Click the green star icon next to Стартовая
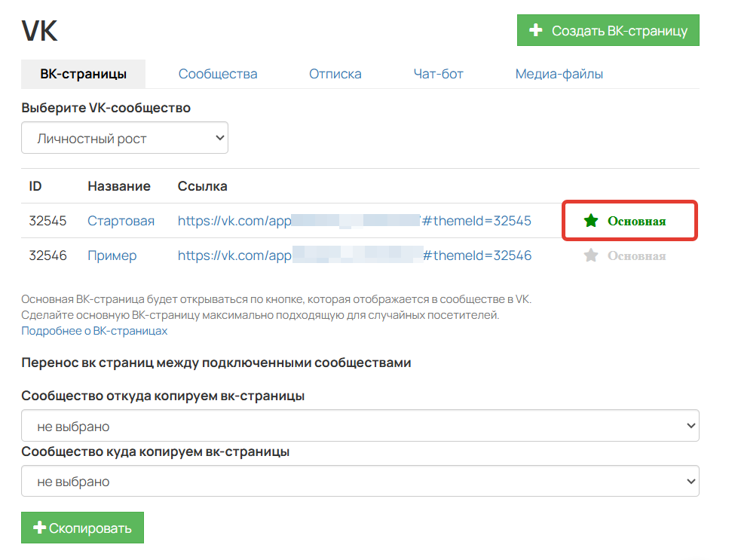Image resolution: width=735 pixels, height=560 pixels. [x=591, y=221]
